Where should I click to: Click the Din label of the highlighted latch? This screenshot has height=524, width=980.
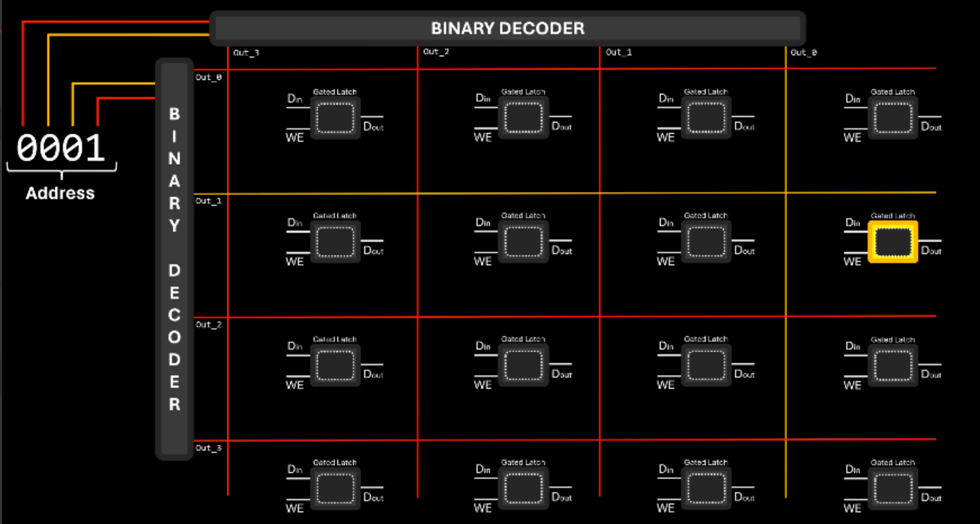853,222
